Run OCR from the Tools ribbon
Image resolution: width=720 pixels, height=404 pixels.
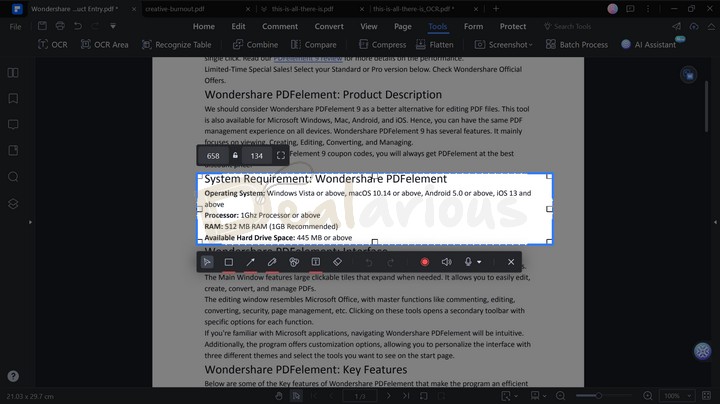point(52,45)
